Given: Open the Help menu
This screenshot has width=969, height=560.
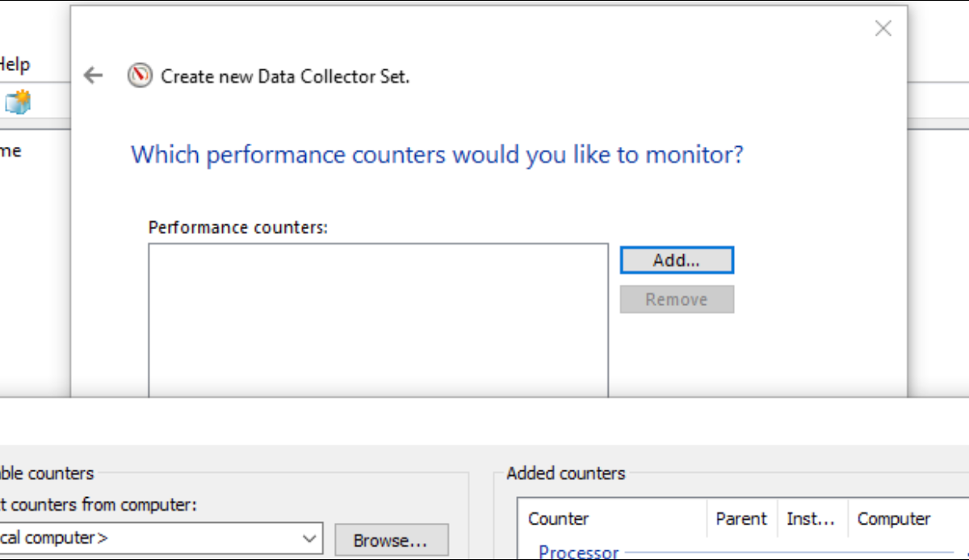Looking at the screenshot, I should point(15,64).
